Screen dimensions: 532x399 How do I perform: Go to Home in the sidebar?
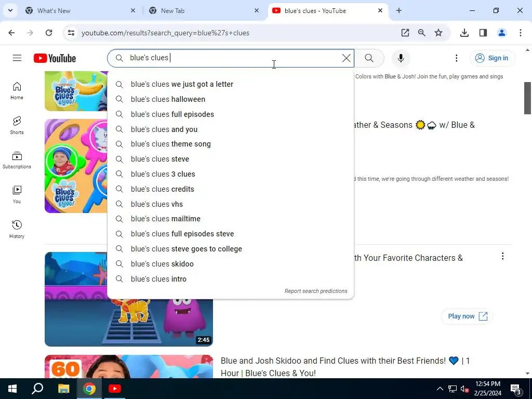[x=17, y=90]
